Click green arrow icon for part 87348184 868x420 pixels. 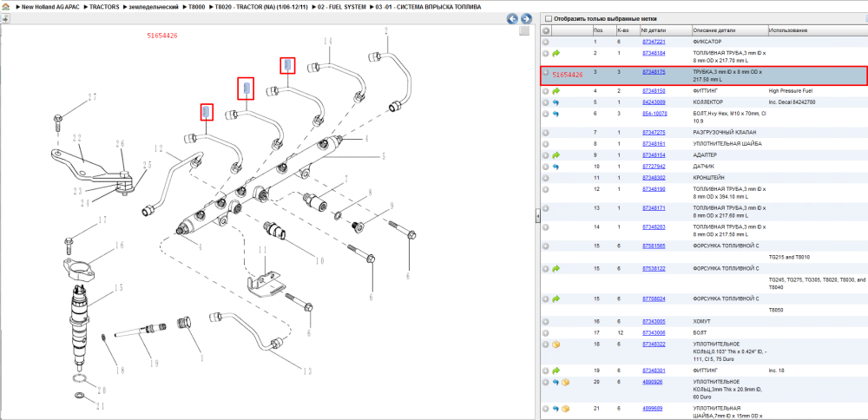click(556, 53)
